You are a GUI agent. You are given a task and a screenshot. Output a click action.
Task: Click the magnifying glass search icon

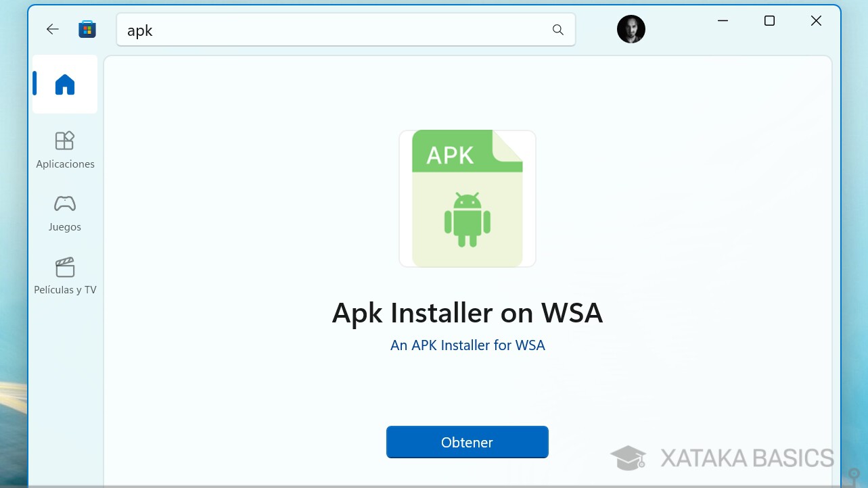557,30
